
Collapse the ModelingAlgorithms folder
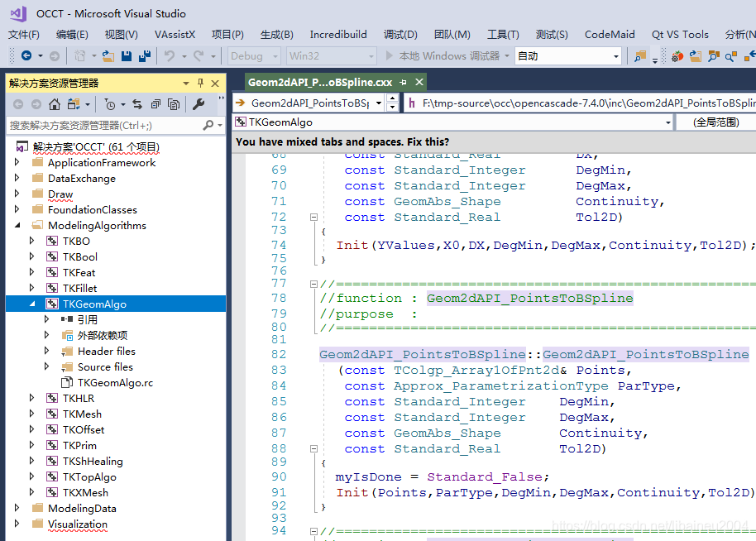pyautogui.click(x=18, y=225)
